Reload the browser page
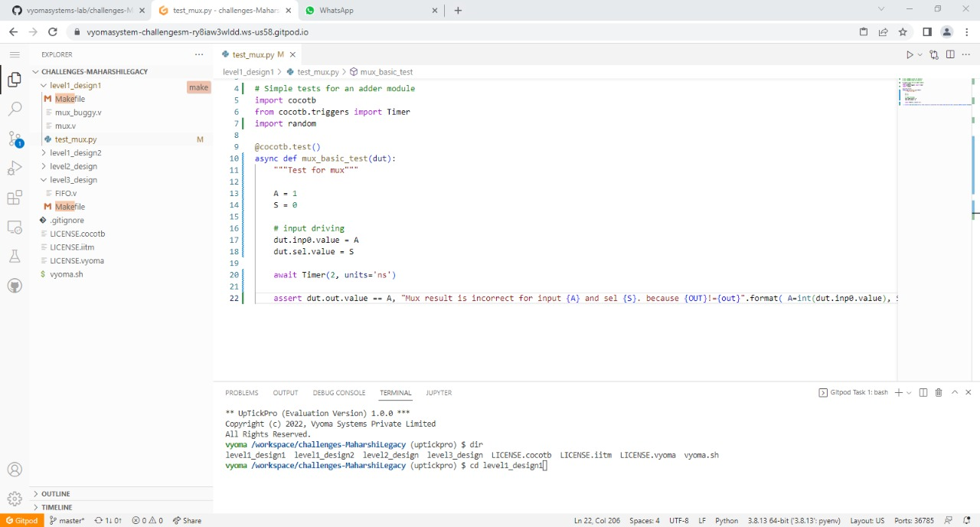Image resolution: width=980 pixels, height=527 pixels. pos(52,32)
